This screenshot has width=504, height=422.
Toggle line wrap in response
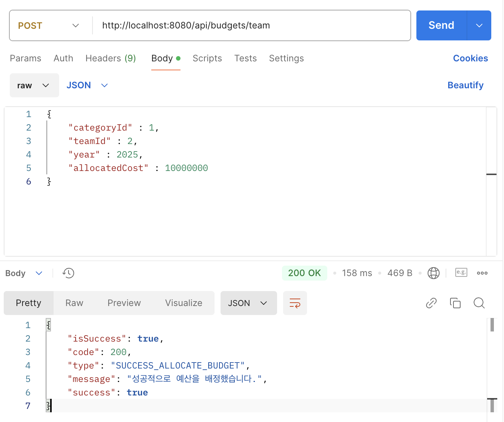point(295,303)
